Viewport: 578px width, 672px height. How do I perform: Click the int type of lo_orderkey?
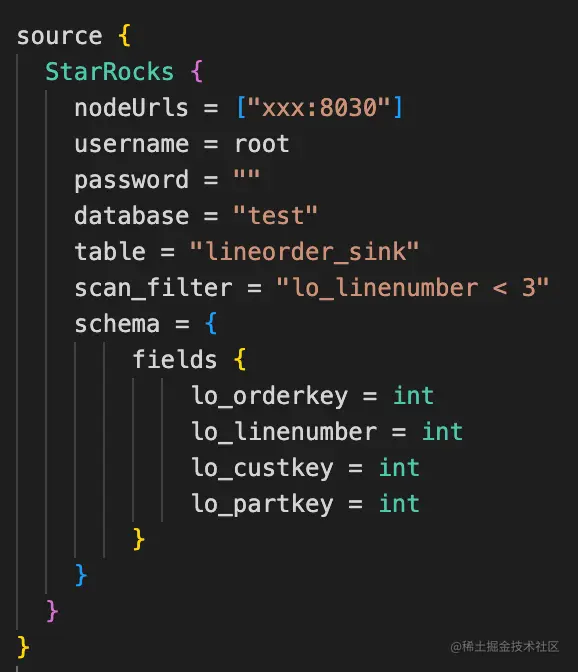point(413,396)
